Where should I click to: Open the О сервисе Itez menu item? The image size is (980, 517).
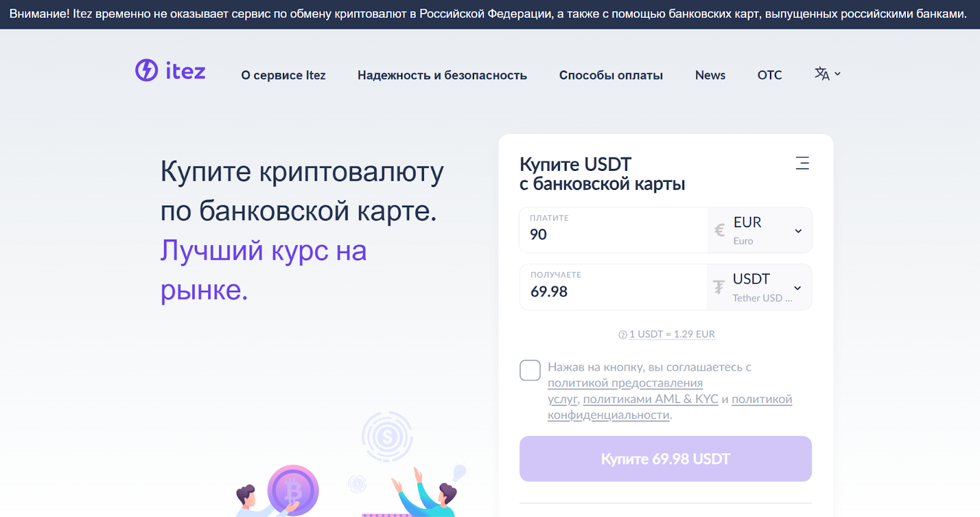[283, 75]
